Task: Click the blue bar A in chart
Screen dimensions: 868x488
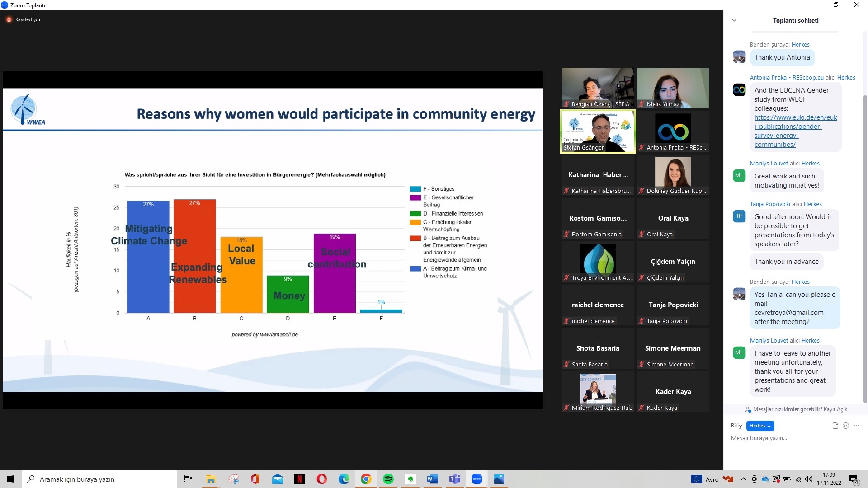Action: tap(148, 257)
